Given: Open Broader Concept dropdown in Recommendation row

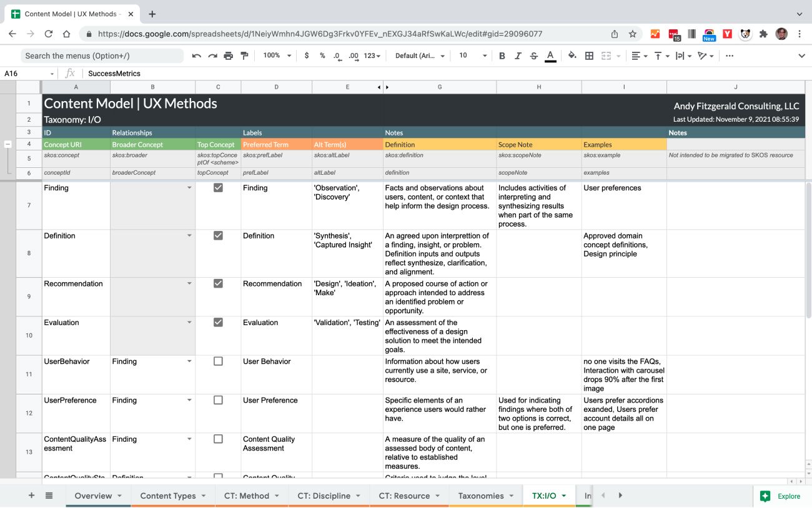Looking at the screenshot, I should 189,284.
